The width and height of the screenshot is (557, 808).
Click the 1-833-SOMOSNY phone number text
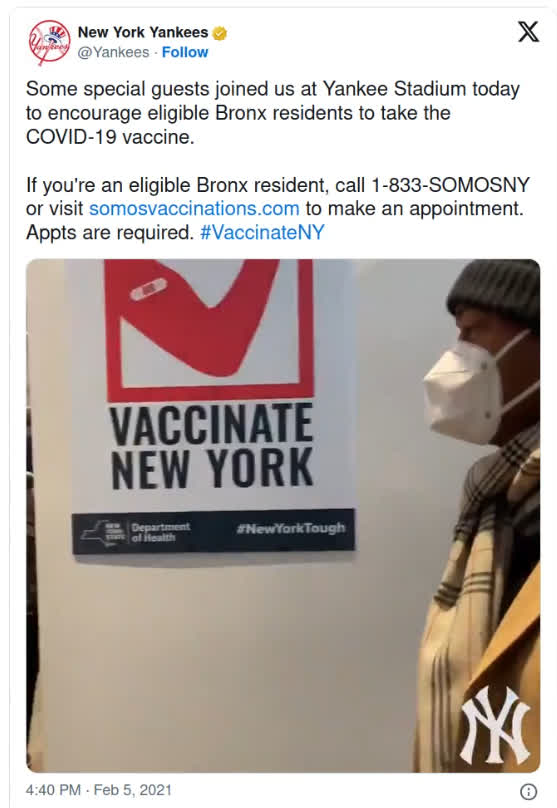[x=450, y=185]
